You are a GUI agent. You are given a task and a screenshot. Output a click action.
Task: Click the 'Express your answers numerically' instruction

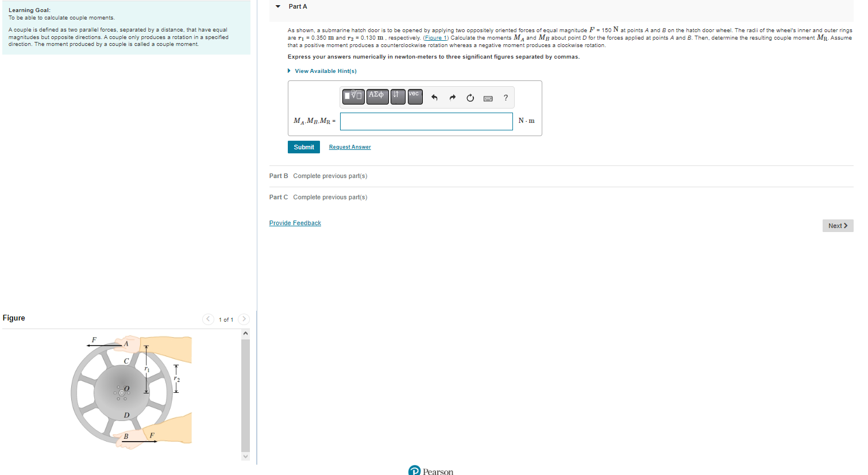click(434, 57)
